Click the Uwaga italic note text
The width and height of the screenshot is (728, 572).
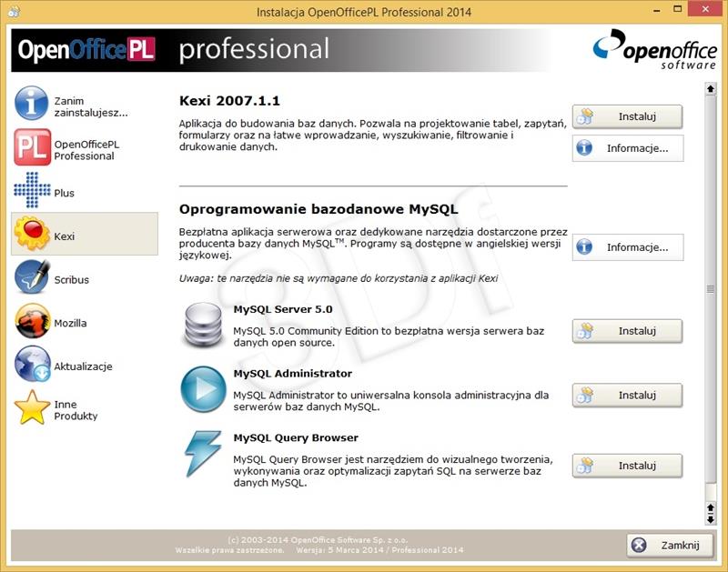pyautogui.click(x=339, y=278)
